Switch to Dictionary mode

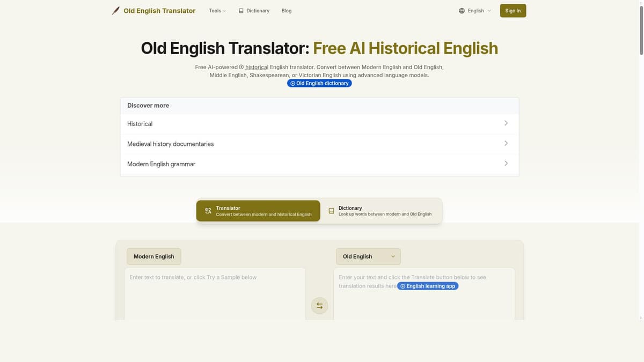(381, 211)
